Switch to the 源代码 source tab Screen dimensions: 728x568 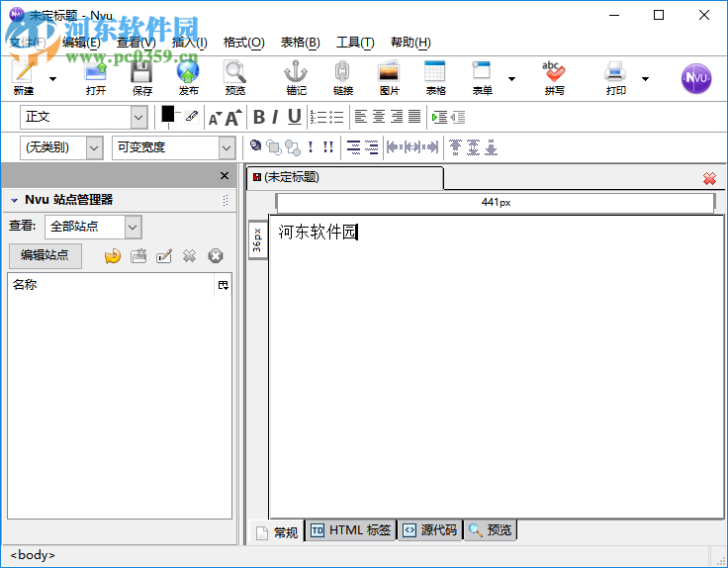tap(430, 530)
